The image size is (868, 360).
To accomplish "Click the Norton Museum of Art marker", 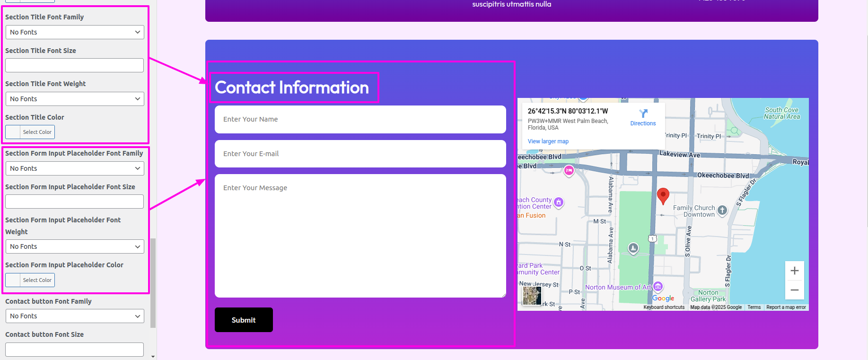I will pos(658,287).
